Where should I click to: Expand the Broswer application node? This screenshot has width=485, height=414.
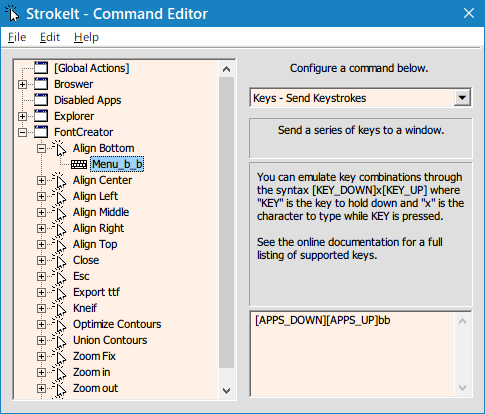pyautogui.click(x=22, y=84)
